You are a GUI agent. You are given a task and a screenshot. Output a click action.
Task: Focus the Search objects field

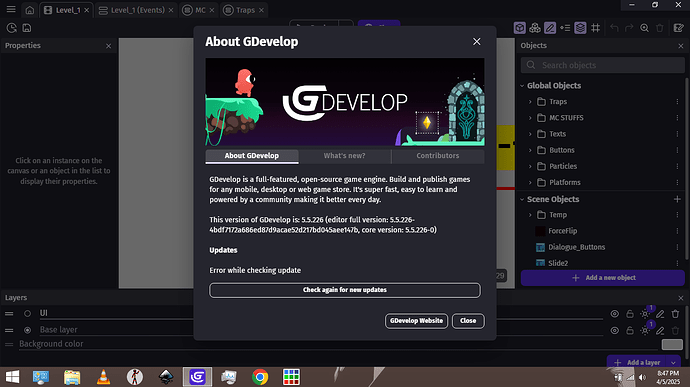coord(602,65)
